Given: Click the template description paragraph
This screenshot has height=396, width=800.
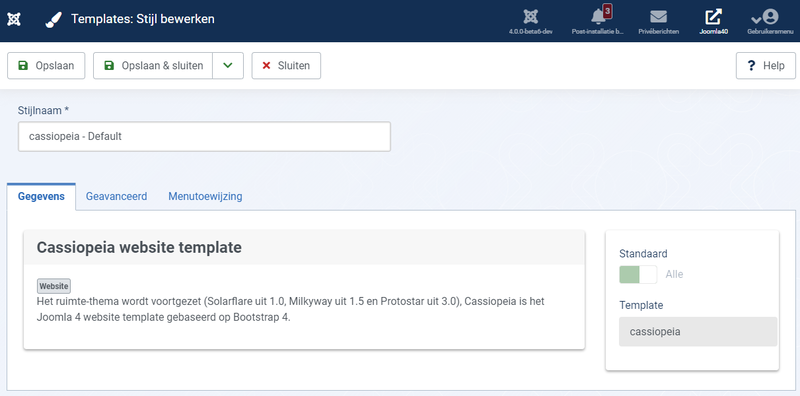Looking at the screenshot, I should tap(291, 309).
